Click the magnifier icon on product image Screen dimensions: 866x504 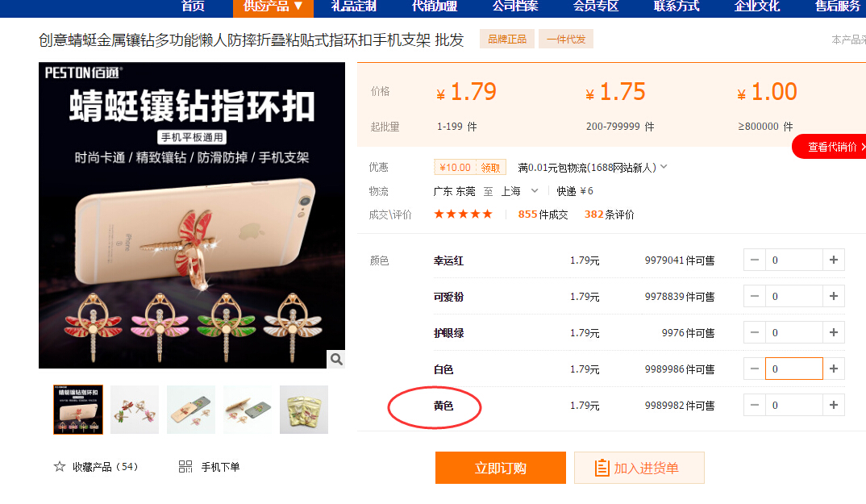click(335, 359)
